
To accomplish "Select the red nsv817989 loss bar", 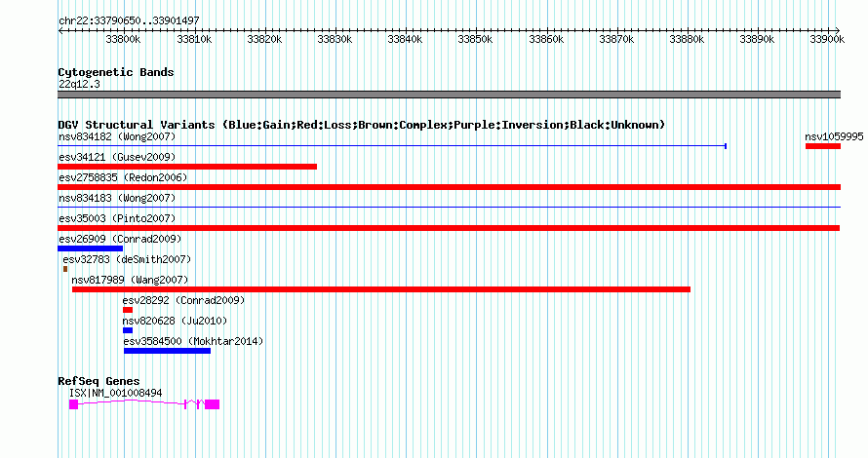I will tap(381, 289).
